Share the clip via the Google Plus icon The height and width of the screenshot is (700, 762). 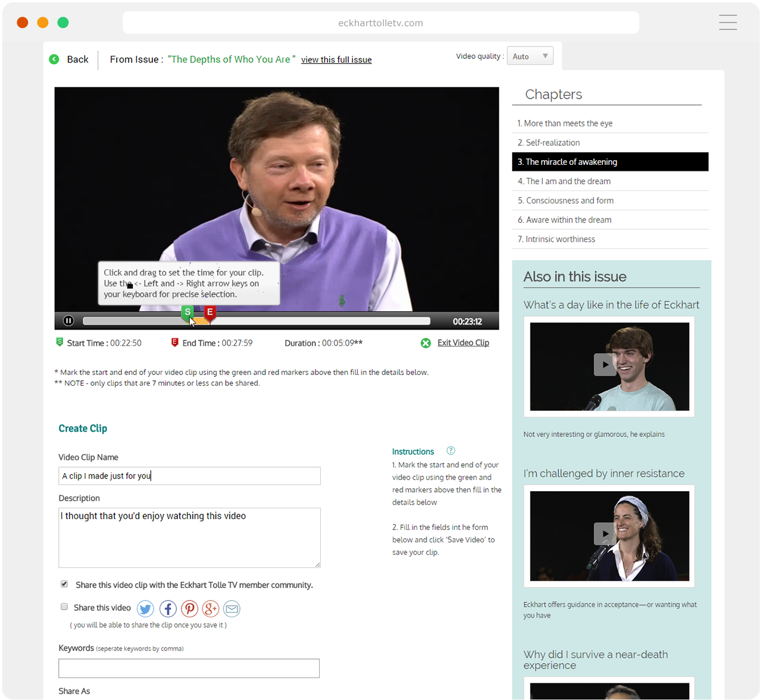[211, 609]
